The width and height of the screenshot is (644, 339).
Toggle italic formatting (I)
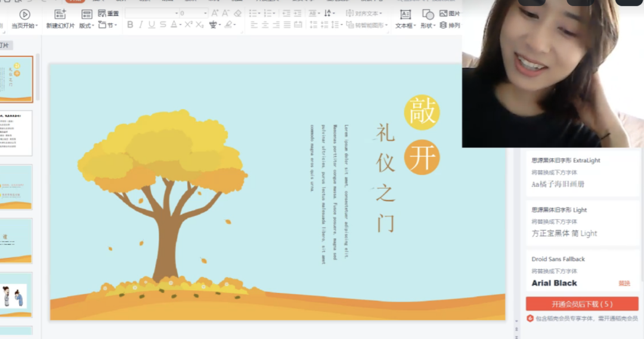141,25
